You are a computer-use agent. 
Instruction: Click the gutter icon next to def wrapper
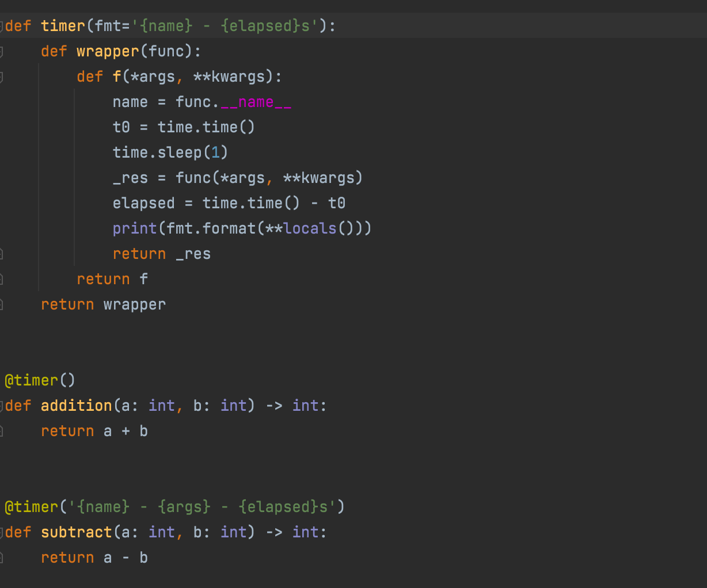click(3, 51)
